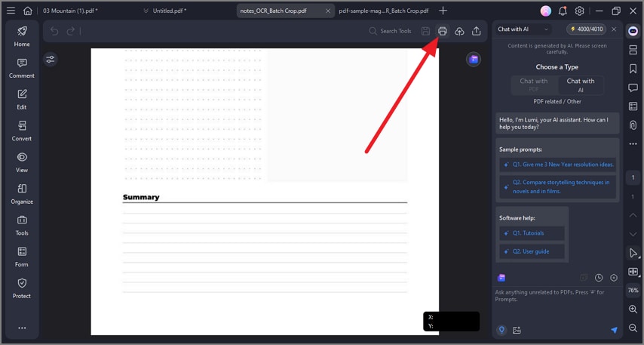Send the chat message
The image size is (644, 345).
[x=614, y=330]
